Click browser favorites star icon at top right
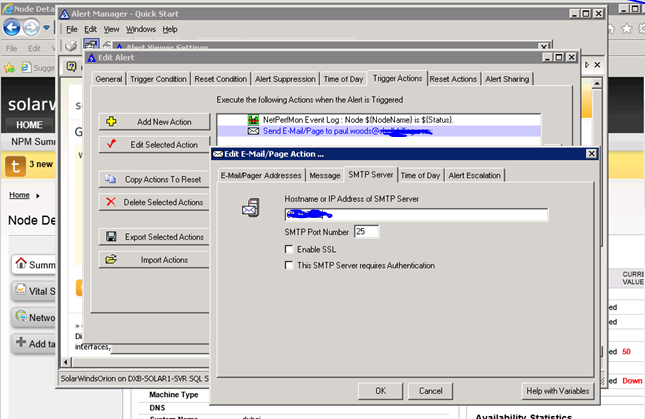The width and height of the screenshot is (645, 419). pyautogui.click(x=626, y=28)
